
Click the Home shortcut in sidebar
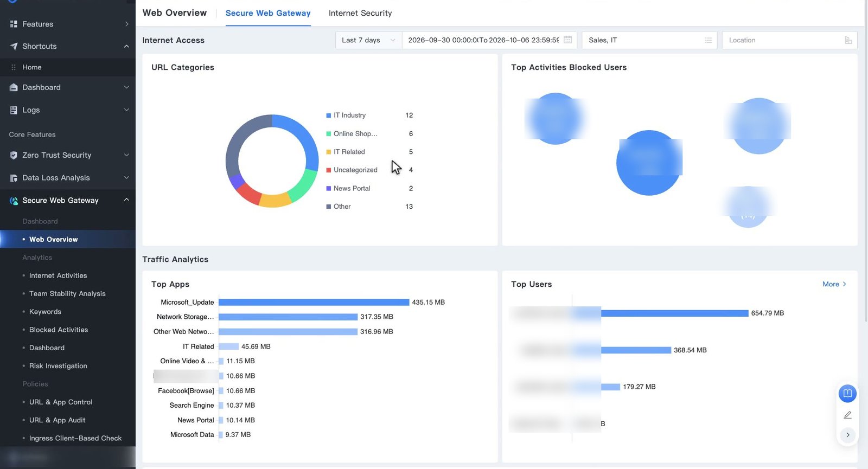coord(32,67)
